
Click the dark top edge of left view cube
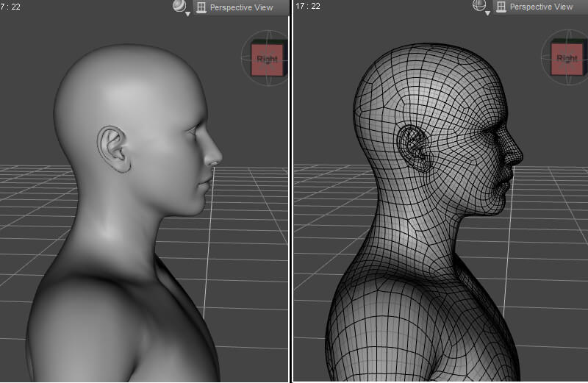click(267, 40)
